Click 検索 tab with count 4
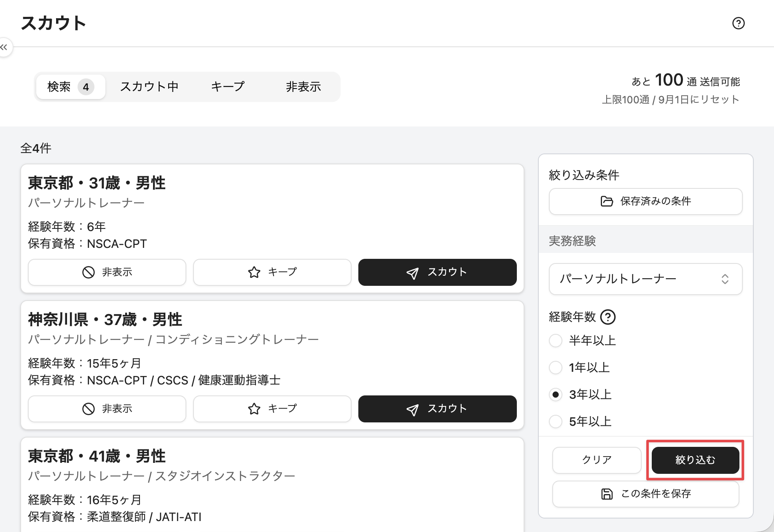The image size is (774, 532). click(70, 87)
